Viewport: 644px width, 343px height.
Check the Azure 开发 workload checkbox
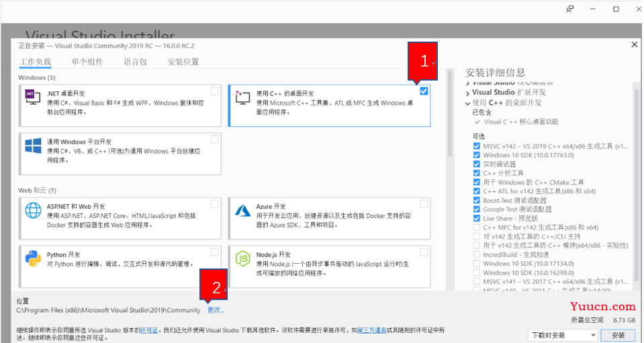pyautogui.click(x=424, y=203)
